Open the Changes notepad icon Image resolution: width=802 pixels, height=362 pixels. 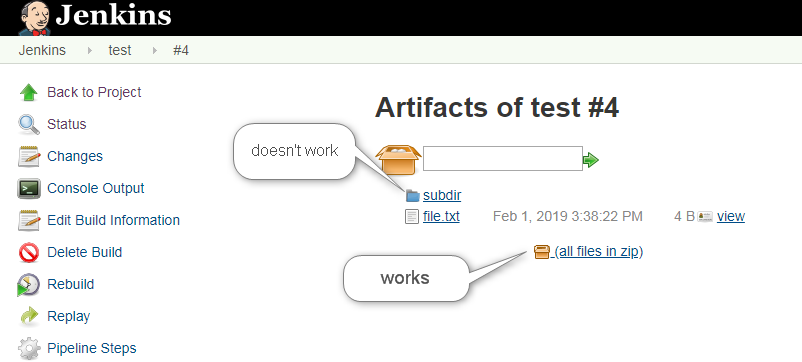pos(29,156)
